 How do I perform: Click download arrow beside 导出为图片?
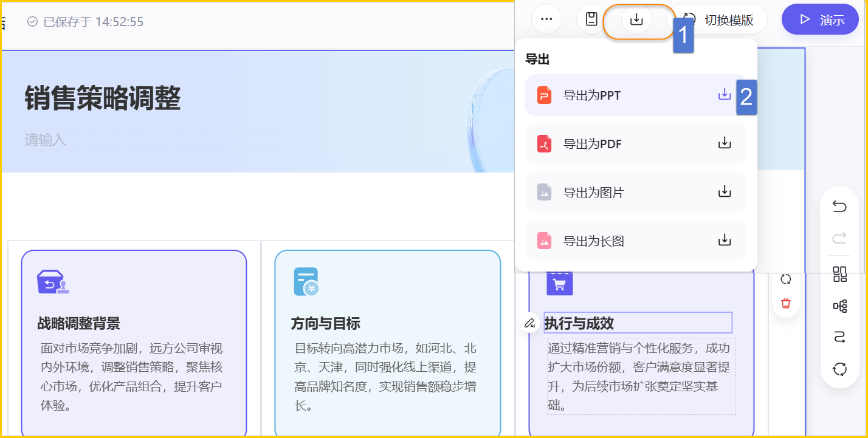[x=725, y=191]
